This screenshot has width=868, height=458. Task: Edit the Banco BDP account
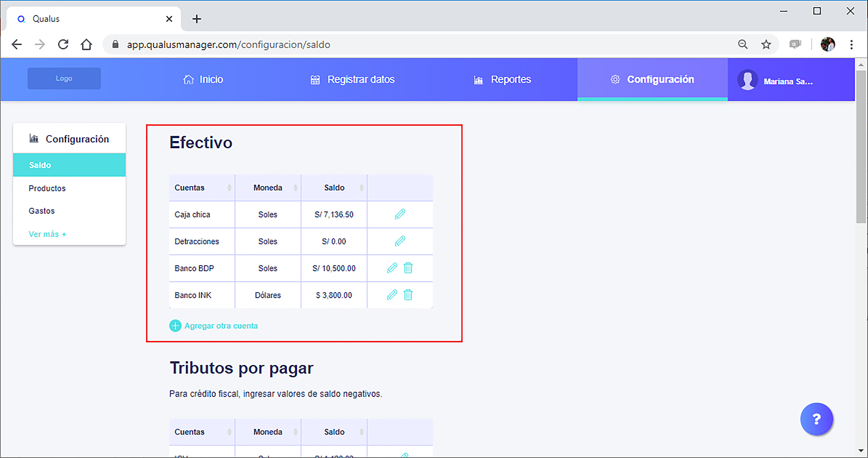click(392, 268)
